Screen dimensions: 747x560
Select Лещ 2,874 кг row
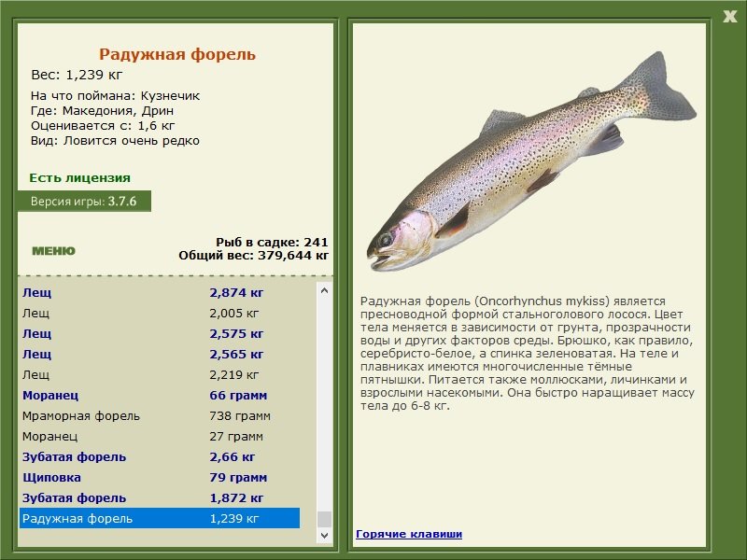click(160, 293)
